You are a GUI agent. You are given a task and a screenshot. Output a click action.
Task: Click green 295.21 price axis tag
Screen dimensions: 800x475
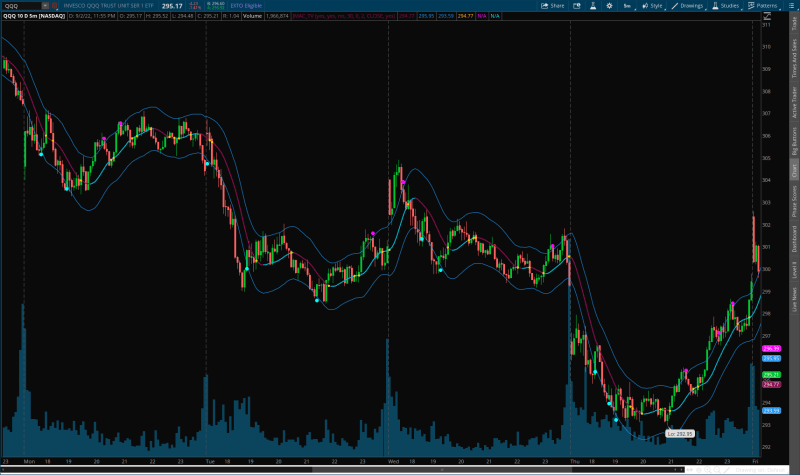(x=771, y=374)
